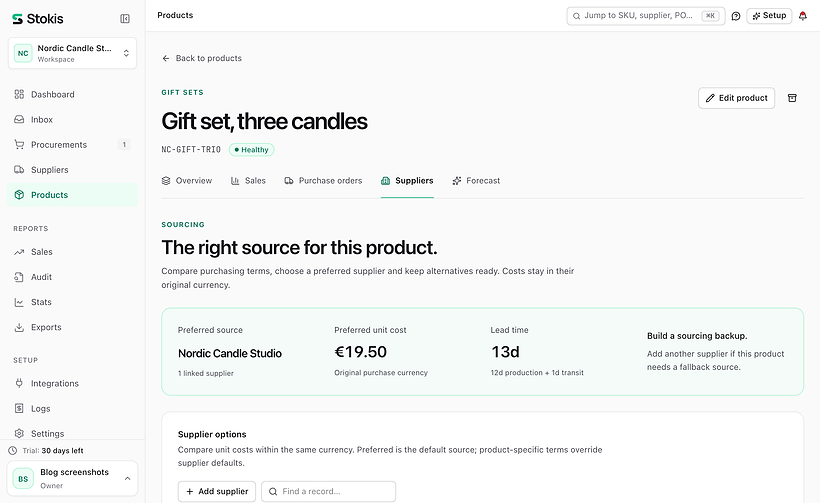
Task: Open the Stats report
Action: [x=72, y=302]
